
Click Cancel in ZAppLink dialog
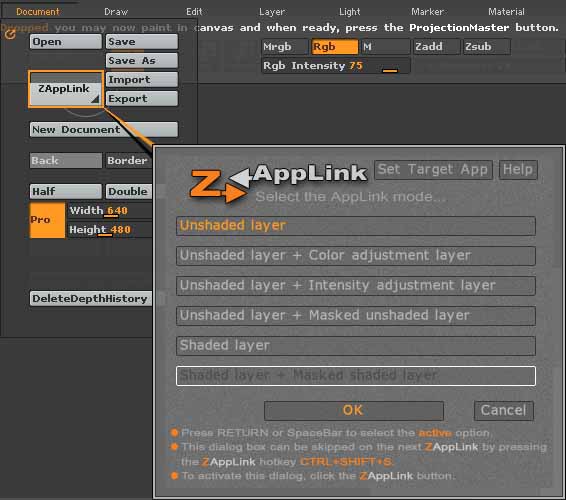504,411
